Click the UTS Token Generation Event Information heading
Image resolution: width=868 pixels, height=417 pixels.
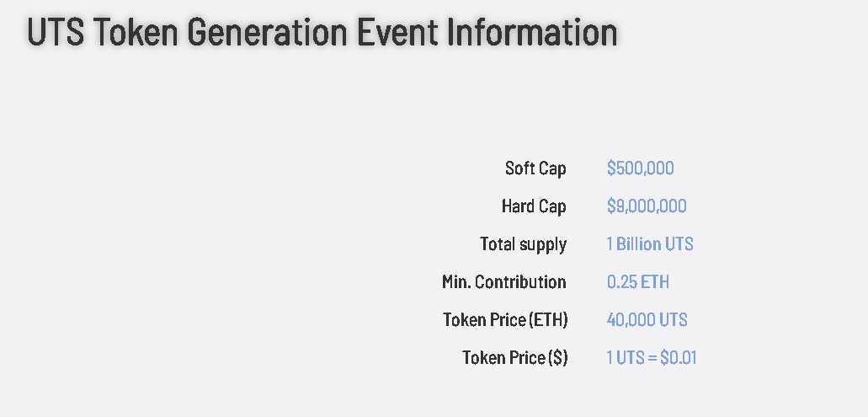point(322,33)
